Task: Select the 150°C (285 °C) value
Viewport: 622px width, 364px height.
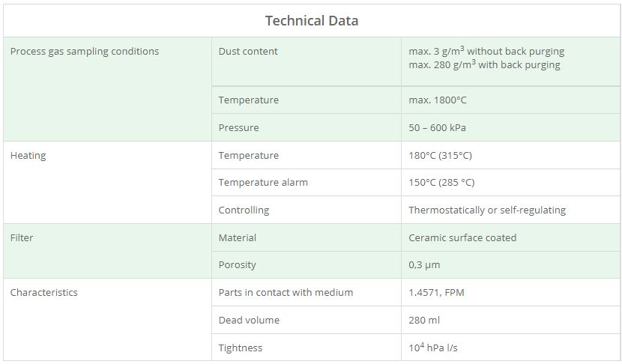Action: coord(441,183)
